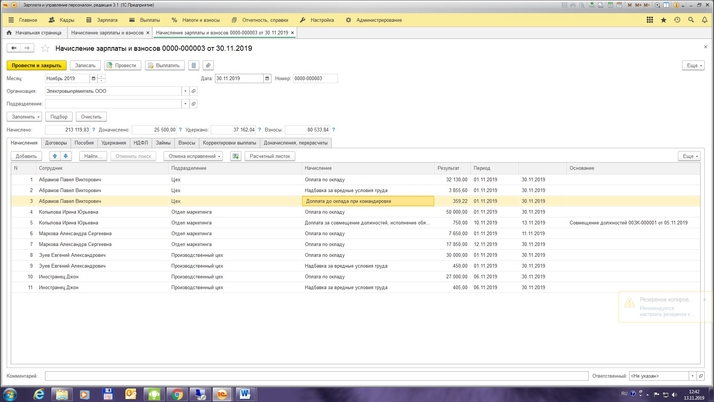Viewport: 714px width, 402px height.
Task: Open the Зарплата menu section
Action: (x=102, y=19)
